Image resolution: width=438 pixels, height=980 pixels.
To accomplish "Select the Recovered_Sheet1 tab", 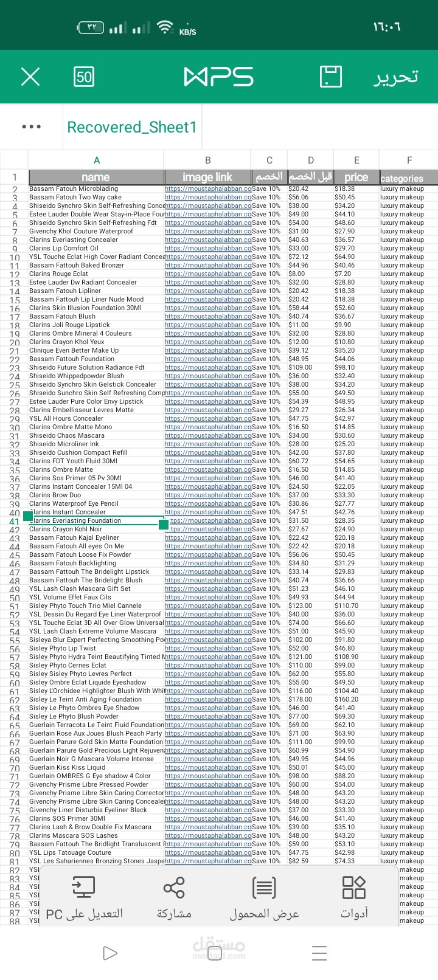I will click(x=132, y=127).
